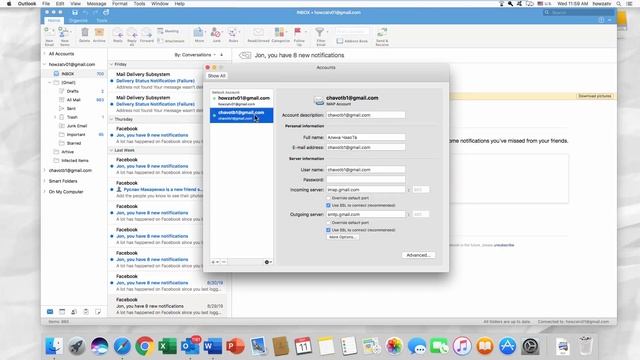This screenshot has width=640, height=360.
Task: Open the add account plus dropdown
Action: 215,262
